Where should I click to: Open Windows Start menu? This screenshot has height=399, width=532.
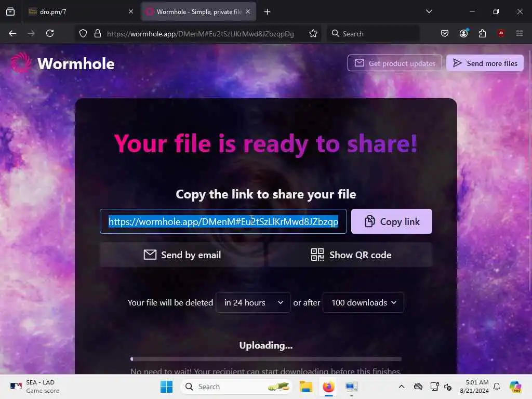(166, 387)
